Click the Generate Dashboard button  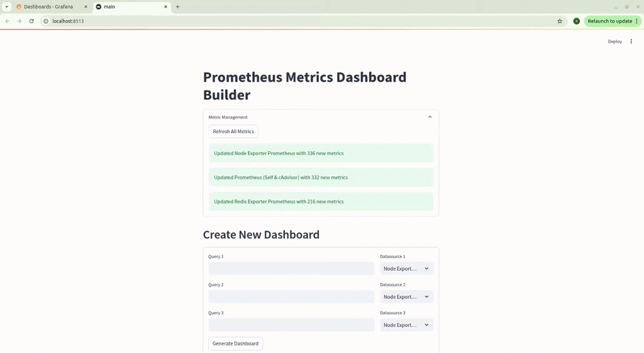235,344
